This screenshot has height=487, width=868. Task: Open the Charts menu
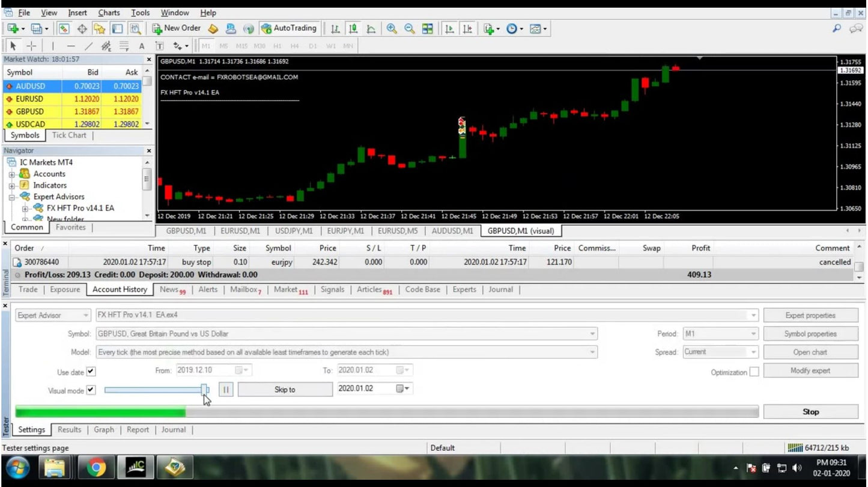coord(109,12)
